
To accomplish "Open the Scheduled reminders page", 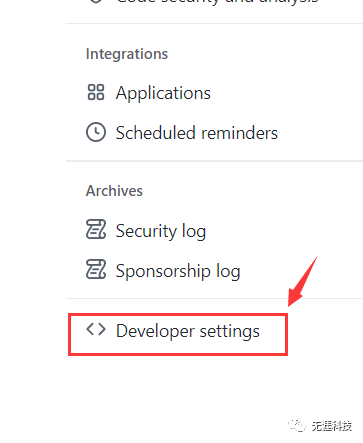I will coord(197,133).
